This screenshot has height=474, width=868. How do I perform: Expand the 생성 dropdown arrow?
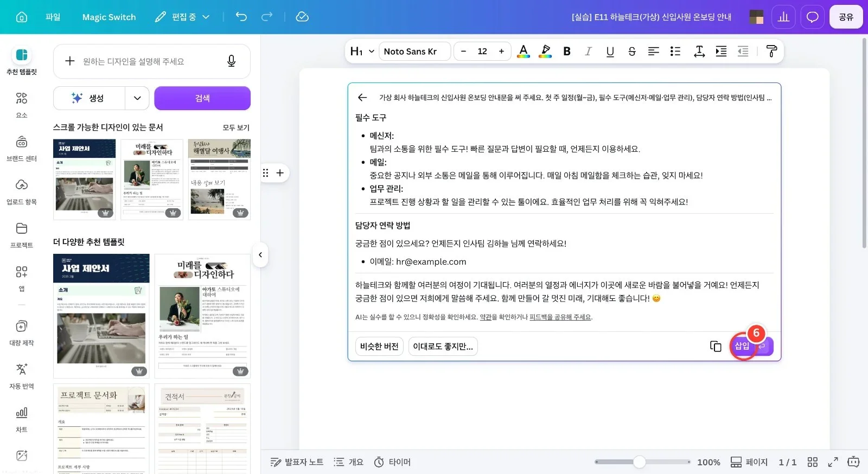tap(137, 98)
